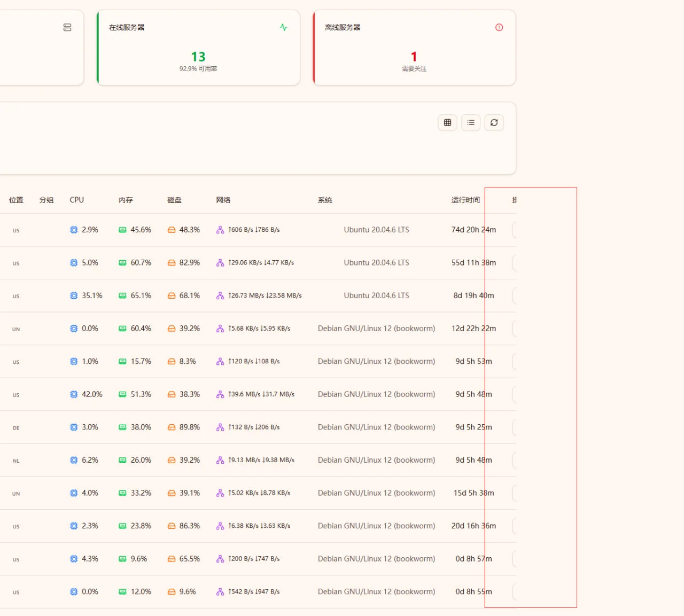Viewport: 684px width, 616px height.
Task: Click the 需要关注 label
Action: pyautogui.click(x=414, y=69)
